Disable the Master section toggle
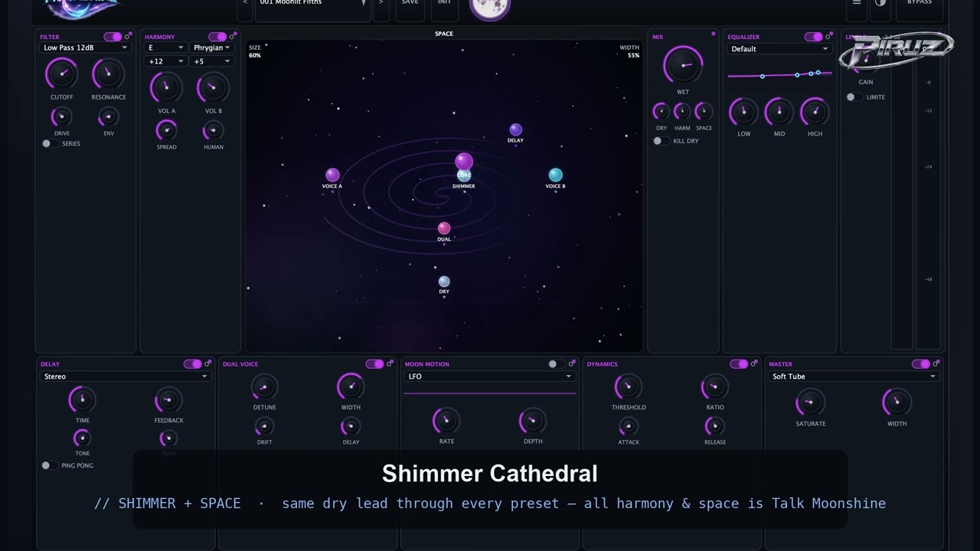Viewport: 980px width, 551px height. point(920,364)
